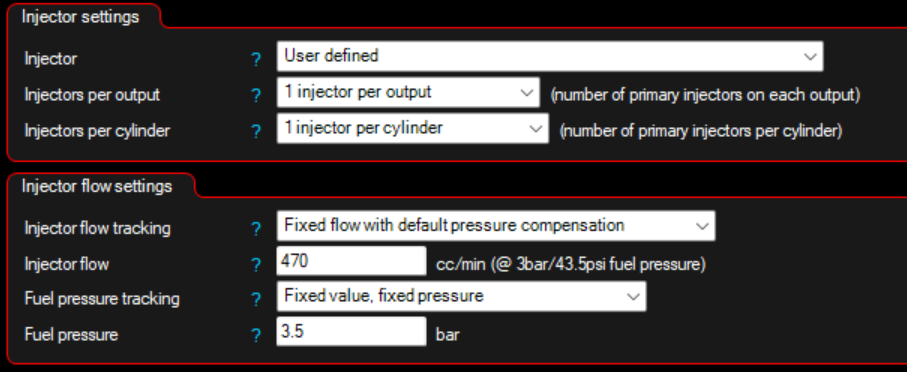Viewport: 907px width, 372px height.
Task: Open help for Injectors per output
Action: pyautogui.click(x=256, y=95)
